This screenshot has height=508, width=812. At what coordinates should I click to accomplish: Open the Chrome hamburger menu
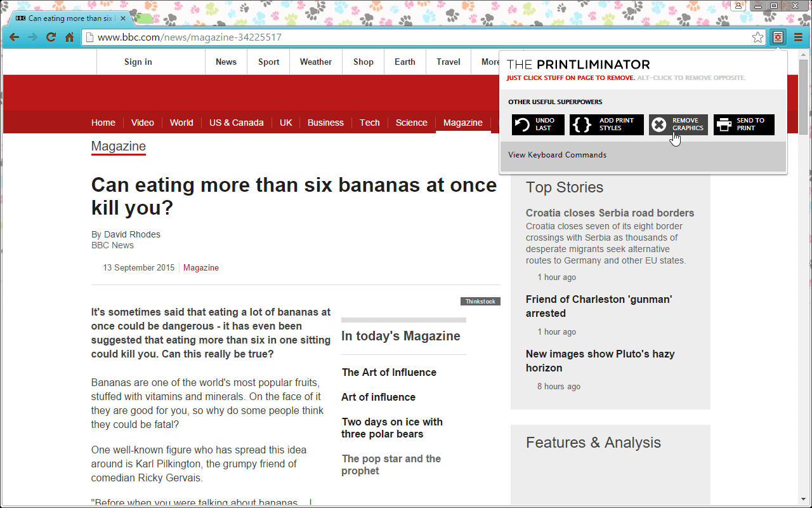[x=798, y=37]
